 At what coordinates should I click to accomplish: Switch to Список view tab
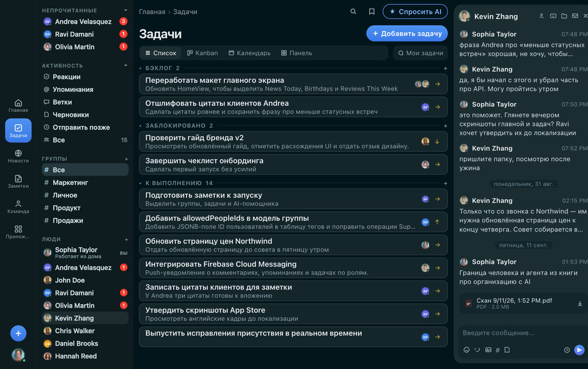[x=161, y=53]
